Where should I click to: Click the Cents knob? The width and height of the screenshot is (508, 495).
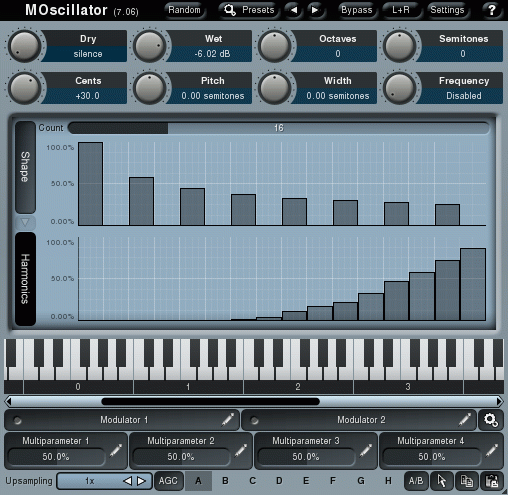[24, 88]
